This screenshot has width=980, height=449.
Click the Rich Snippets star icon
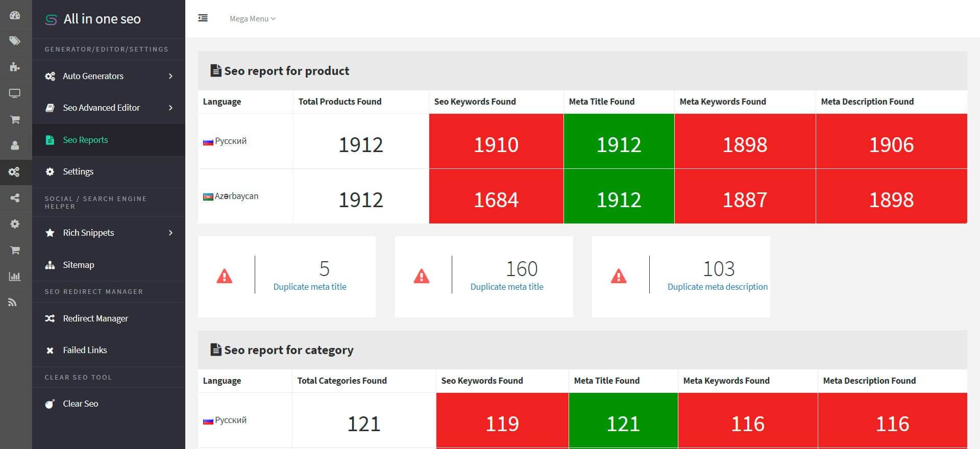[x=50, y=233]
